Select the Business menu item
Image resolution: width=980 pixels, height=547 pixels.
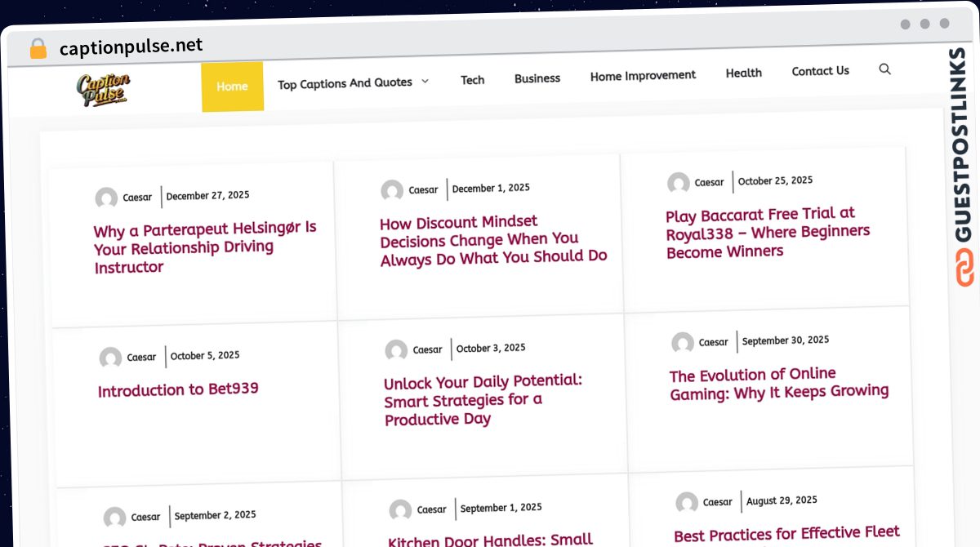pyautogui.click(x=537, y=78)
